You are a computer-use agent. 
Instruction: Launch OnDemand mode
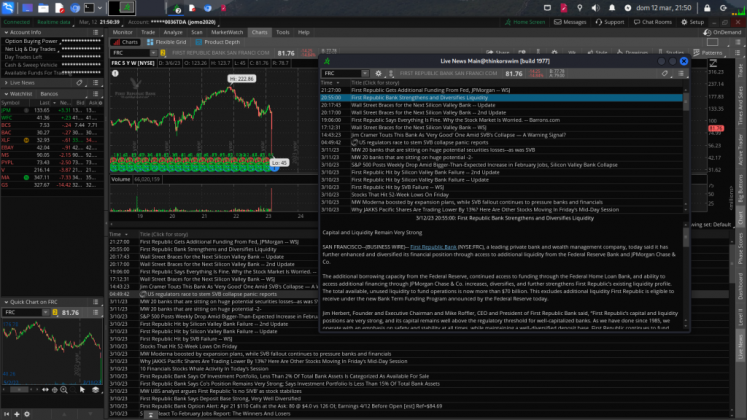pyautogui.click(x=722, y=32)
